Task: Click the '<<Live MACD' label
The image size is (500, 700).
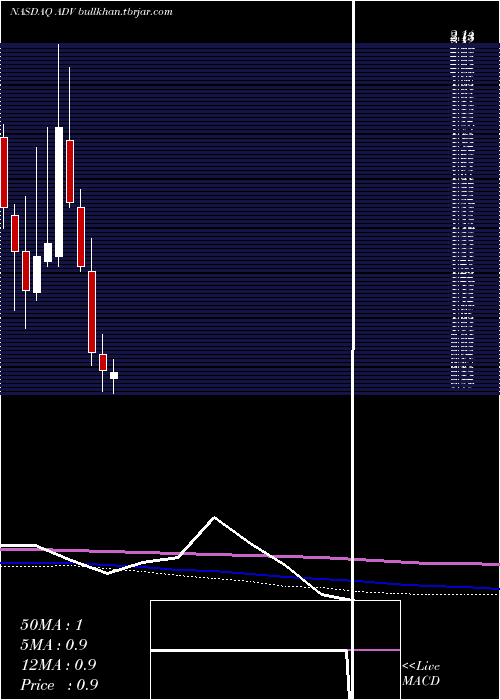Action: tap(421, 674)
